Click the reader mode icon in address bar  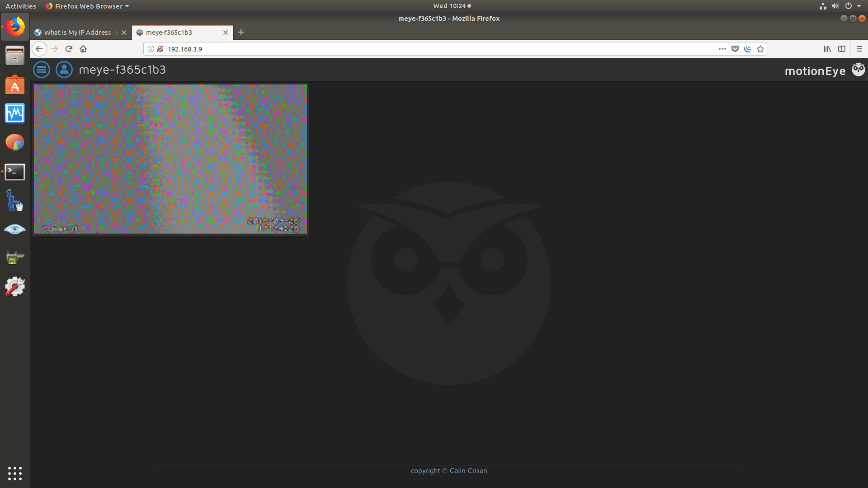[748, 49]
